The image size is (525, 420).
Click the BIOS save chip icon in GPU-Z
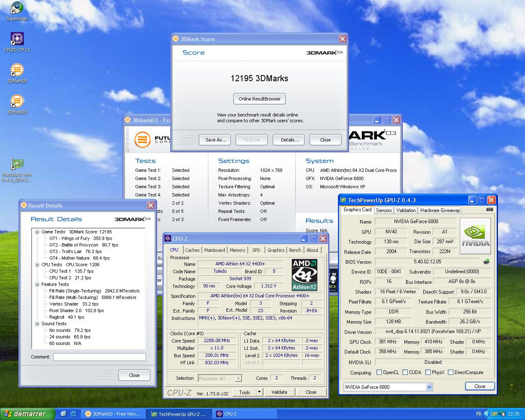tap(486, 261)
